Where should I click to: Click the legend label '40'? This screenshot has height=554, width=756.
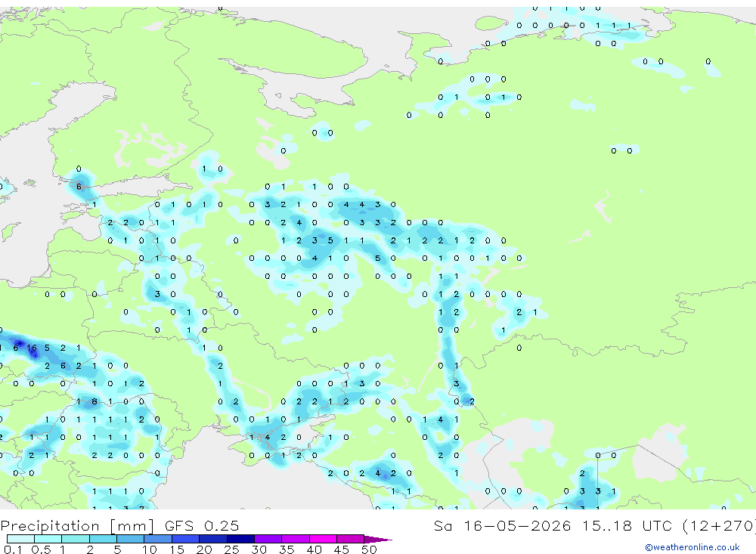click(x=314, y=549)
